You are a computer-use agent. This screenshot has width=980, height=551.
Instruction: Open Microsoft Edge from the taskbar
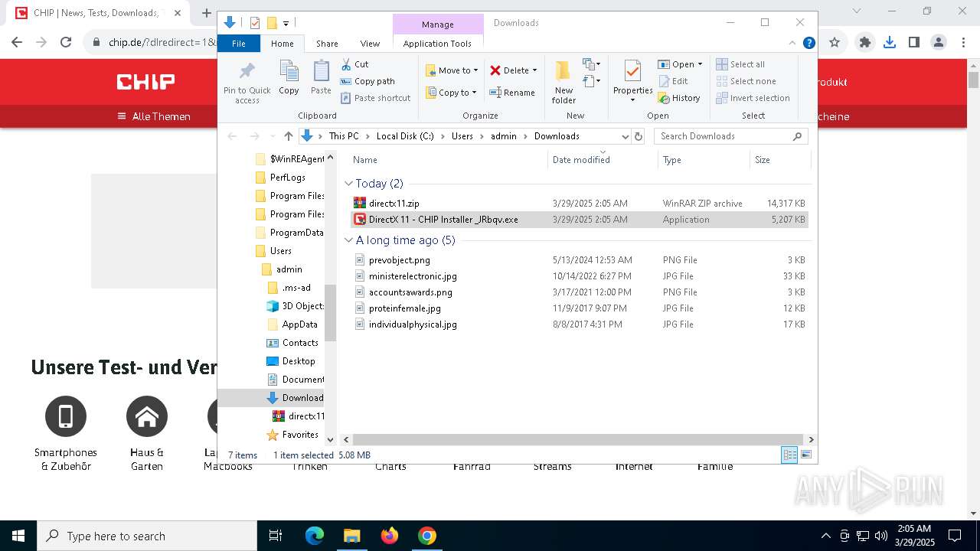pos(315,536)
